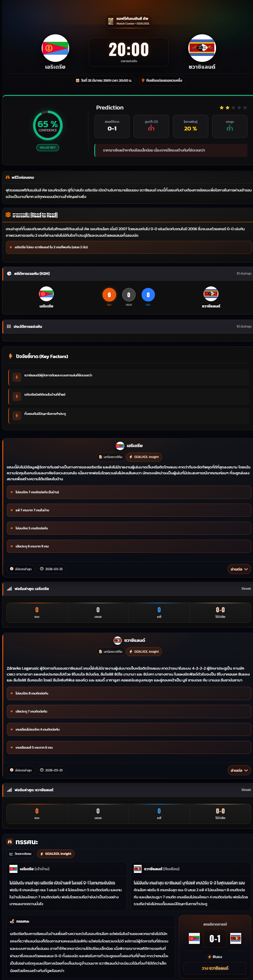Click the pie chart icon in สถิติการเจอกัน (H2H)

pos(9,273)
